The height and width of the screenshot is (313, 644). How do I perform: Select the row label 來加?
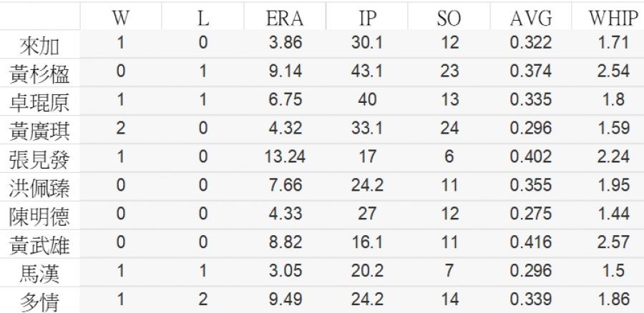point(39,46)
